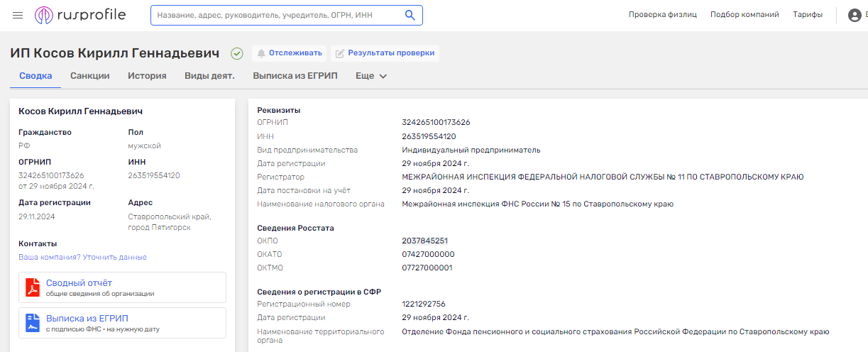Click Межрайонная инспекция ФНС России № 15 text
The width and height of the screenshot is (868, 352).
click(x=537, y=204)
